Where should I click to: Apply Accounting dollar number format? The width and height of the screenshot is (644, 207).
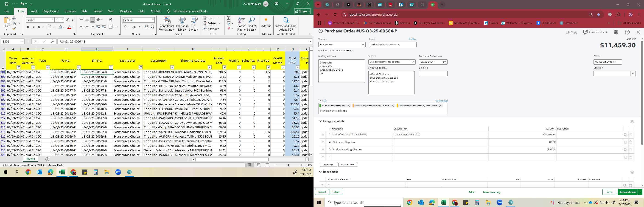[125, 27]
